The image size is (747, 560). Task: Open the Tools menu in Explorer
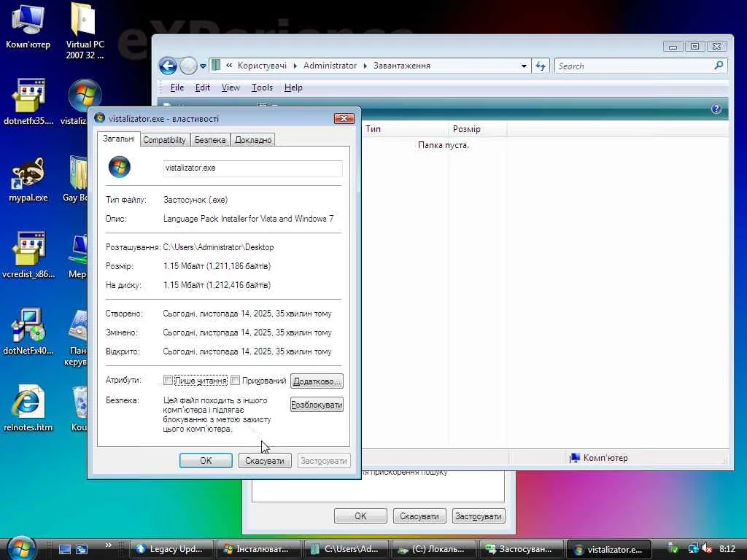[x=262, y=87]
